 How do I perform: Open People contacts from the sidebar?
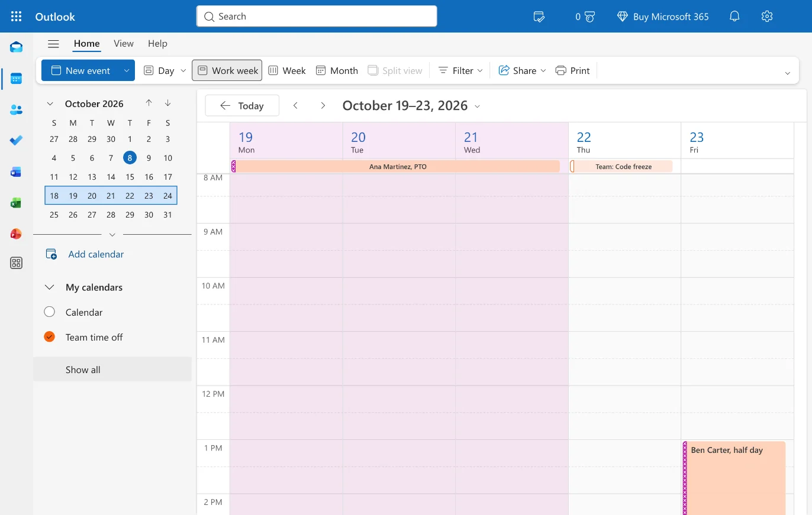click(16, 109)
